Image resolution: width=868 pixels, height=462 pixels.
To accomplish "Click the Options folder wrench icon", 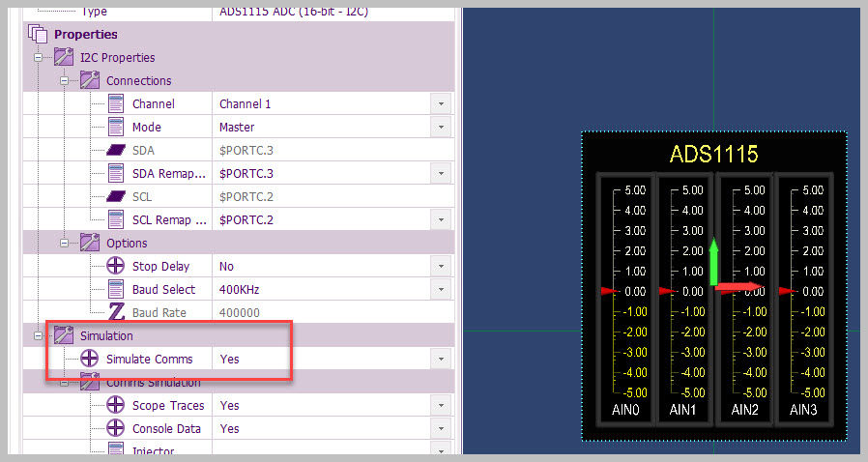I will pos(90,243).
